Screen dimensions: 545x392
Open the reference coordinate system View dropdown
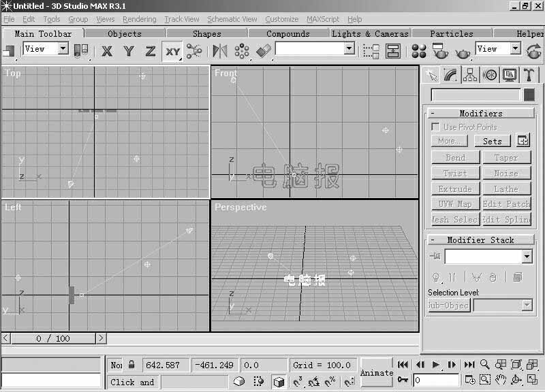pos(46,49)
